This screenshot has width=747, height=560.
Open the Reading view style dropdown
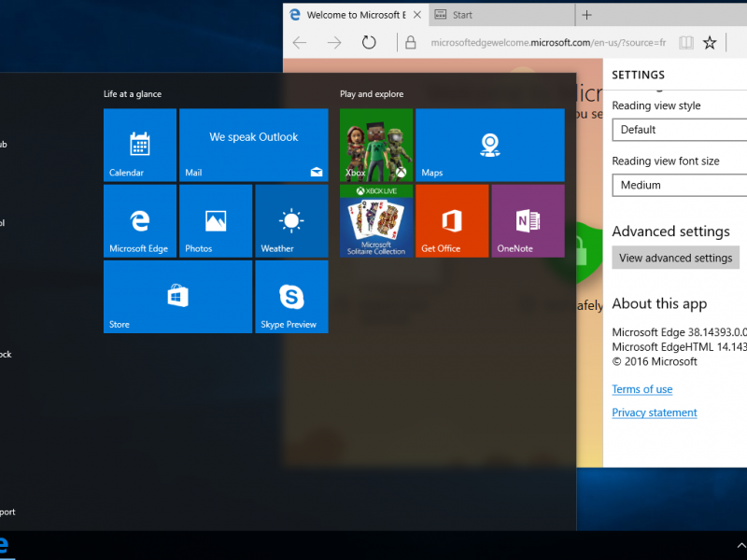tap(680, 130)
